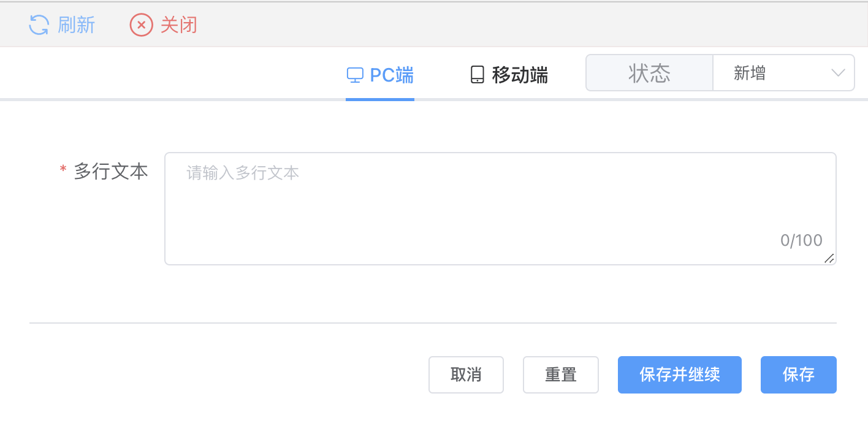Open the 新增 status dropdown
This screenshot has height=445, width=868.
click(x=783, y=73)
